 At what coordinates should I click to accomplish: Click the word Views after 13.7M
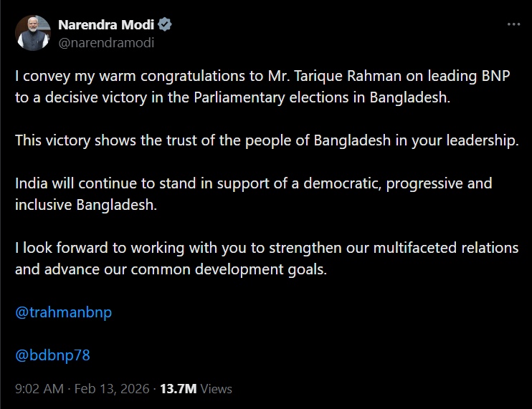[x=217, y=389]
